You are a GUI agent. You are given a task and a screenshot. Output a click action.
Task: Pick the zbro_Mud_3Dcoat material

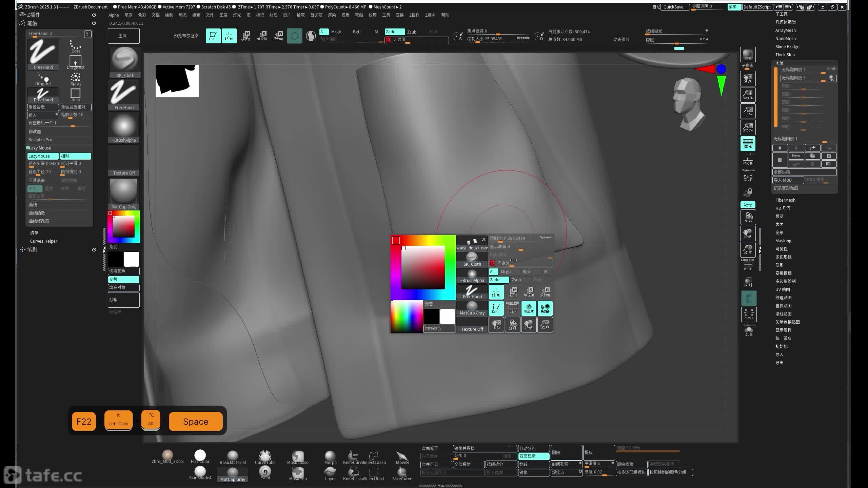(167, 456)
